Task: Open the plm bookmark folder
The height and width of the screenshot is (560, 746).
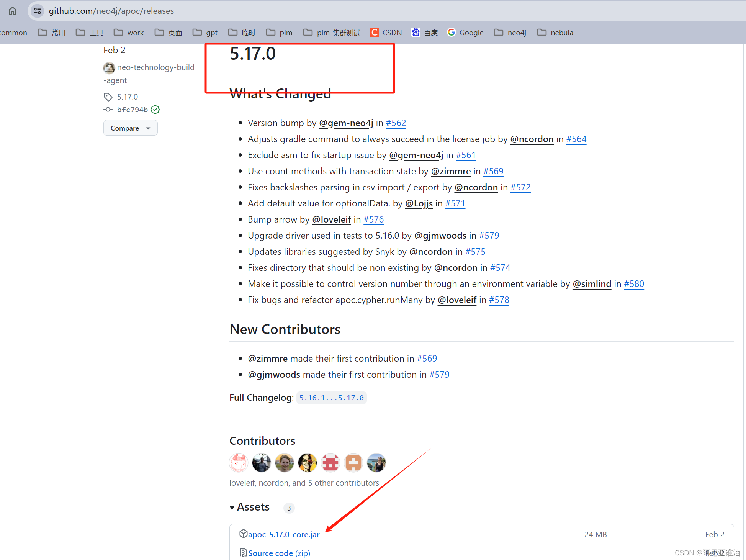Action: coord(279,33)
